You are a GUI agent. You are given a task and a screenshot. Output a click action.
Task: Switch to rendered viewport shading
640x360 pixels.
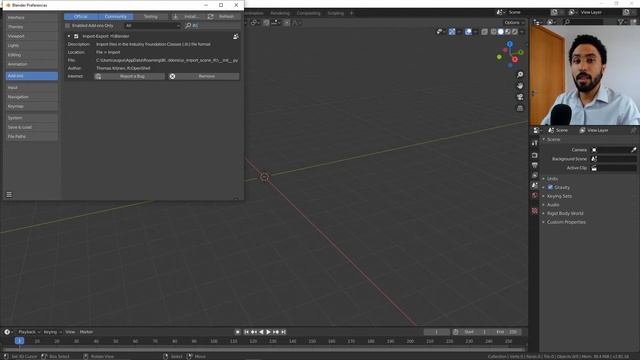pyautogui.click(x=515, y=31)
